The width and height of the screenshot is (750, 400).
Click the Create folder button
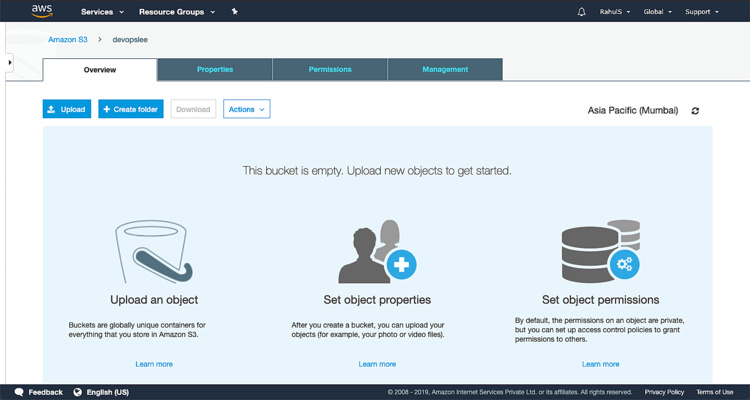130,109
